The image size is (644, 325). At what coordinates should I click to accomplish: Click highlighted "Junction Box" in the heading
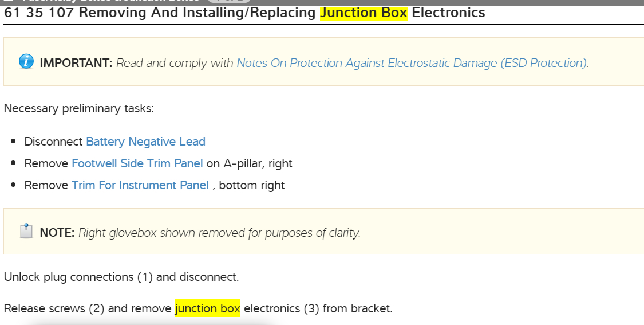(364, 13)
